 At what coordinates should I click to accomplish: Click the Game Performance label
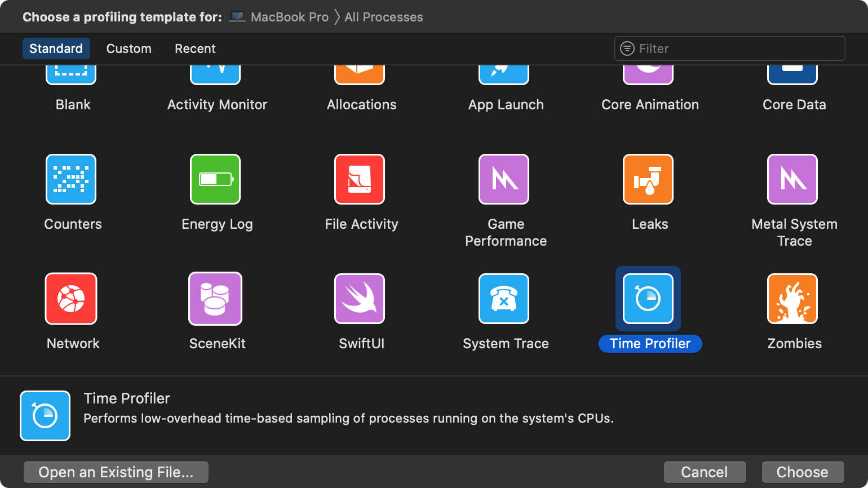pos(506,233)
